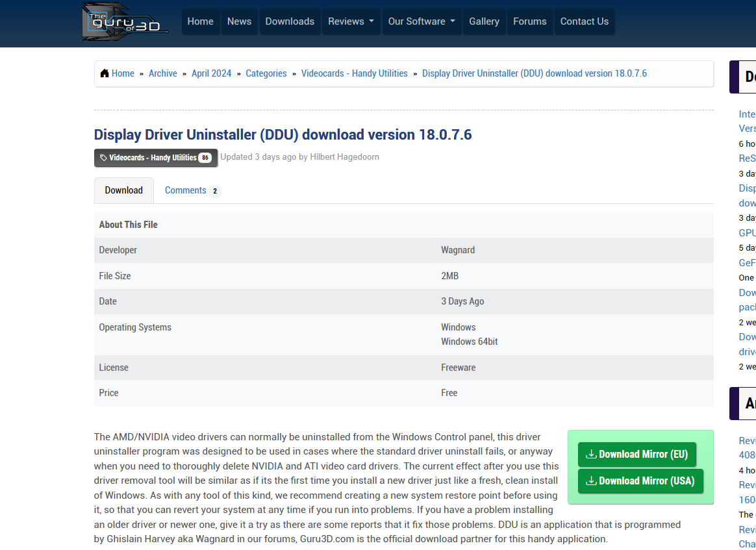The image size is (756, 550).
Task: Select the Download tab
Action: (123, 190)
